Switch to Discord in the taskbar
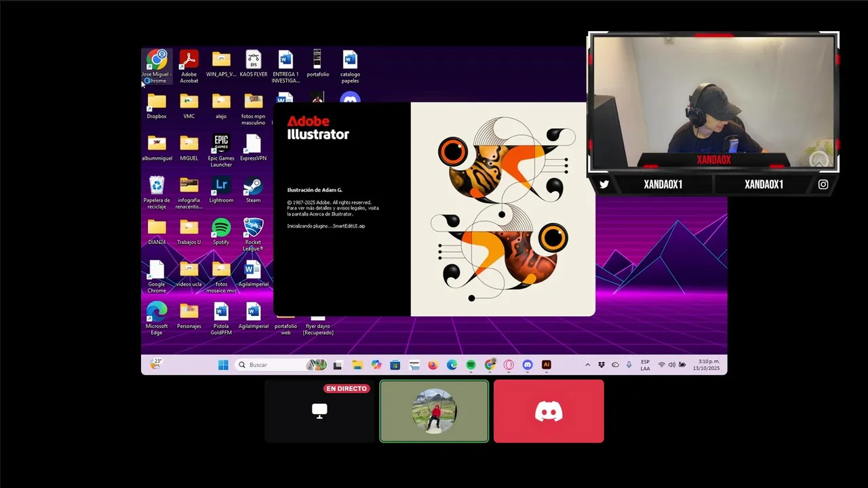This screenshot has width=868, height=488. 528,365
